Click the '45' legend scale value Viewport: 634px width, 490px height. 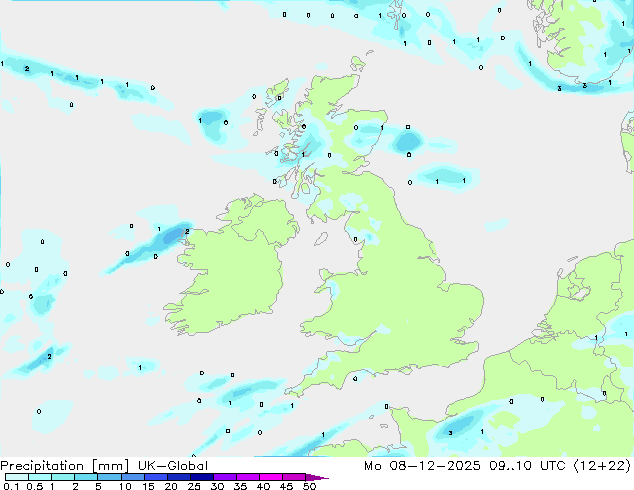(286, 486)
